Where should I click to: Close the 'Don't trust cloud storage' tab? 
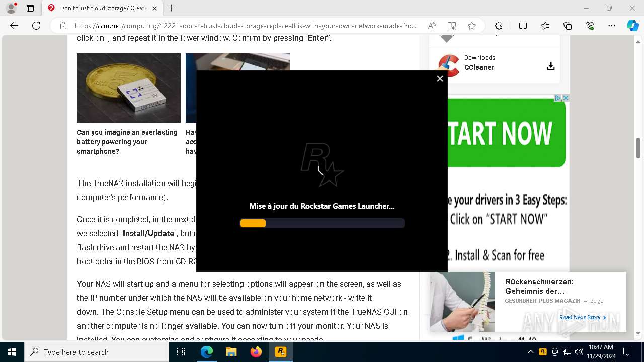click(x=154, y=8)
